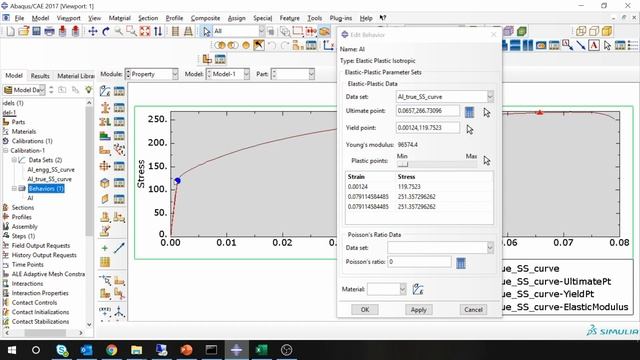Image resolution: width=640 pixels, height=360 pixels.
Task: Open Google Chrome from the taskbar
Action: pos(111,350)
